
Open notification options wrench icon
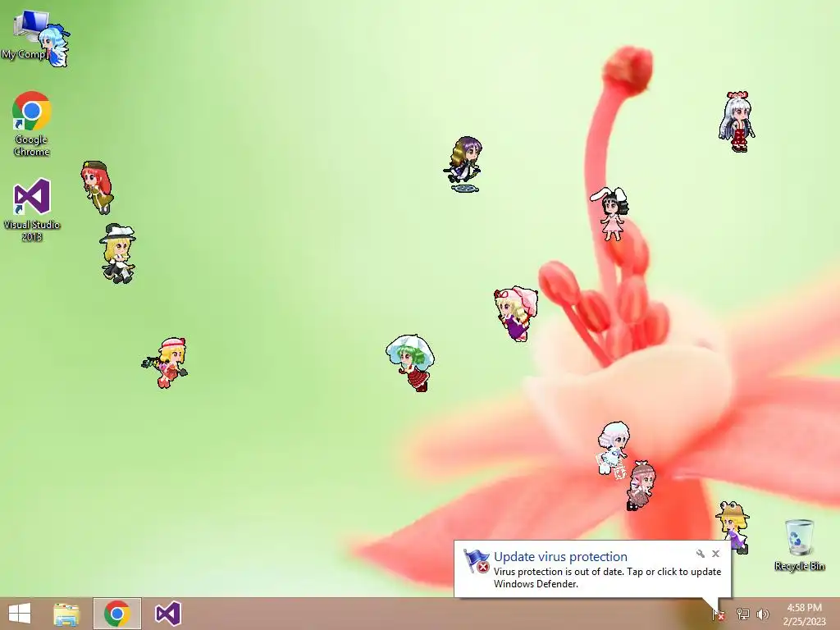click(701, 554)
